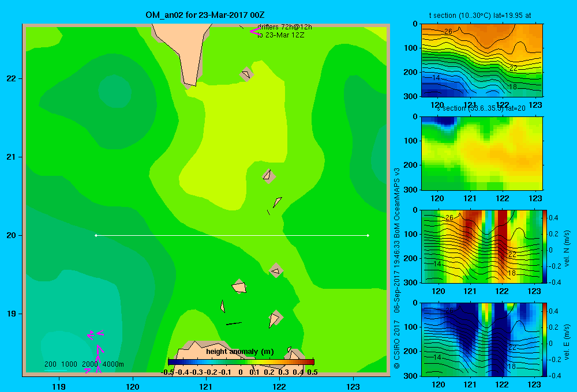Screen dimensions: 577x392
Task: Click the magenta drifter arrow beside the drifters label
Action: [255, 32]
